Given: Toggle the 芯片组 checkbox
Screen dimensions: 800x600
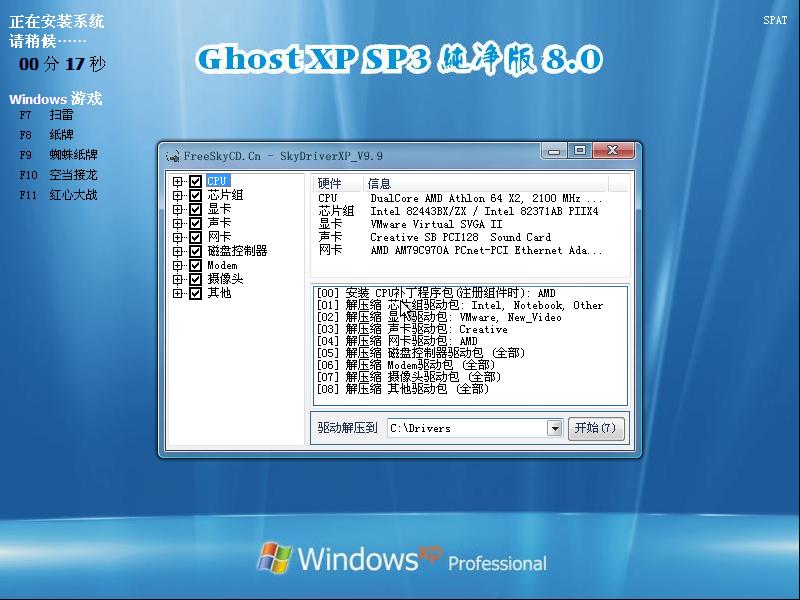Looking at the screenshot, I should (x=195, y=195).
